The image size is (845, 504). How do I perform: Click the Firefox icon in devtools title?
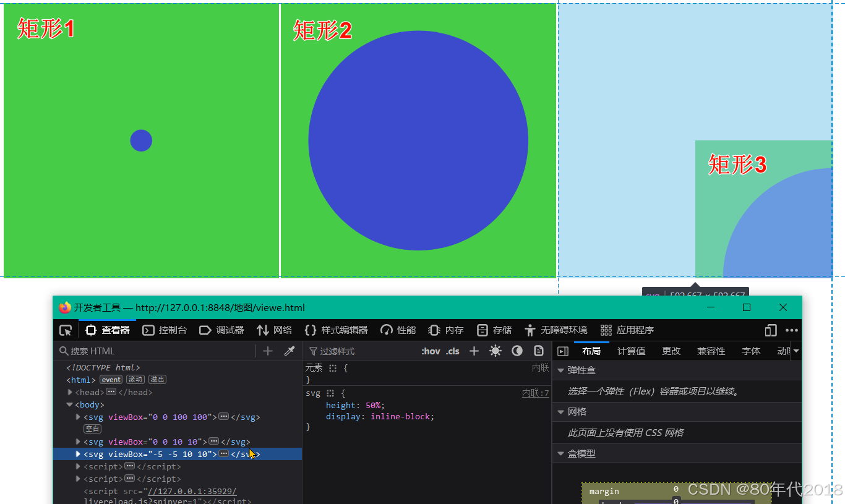coord(65,307)
